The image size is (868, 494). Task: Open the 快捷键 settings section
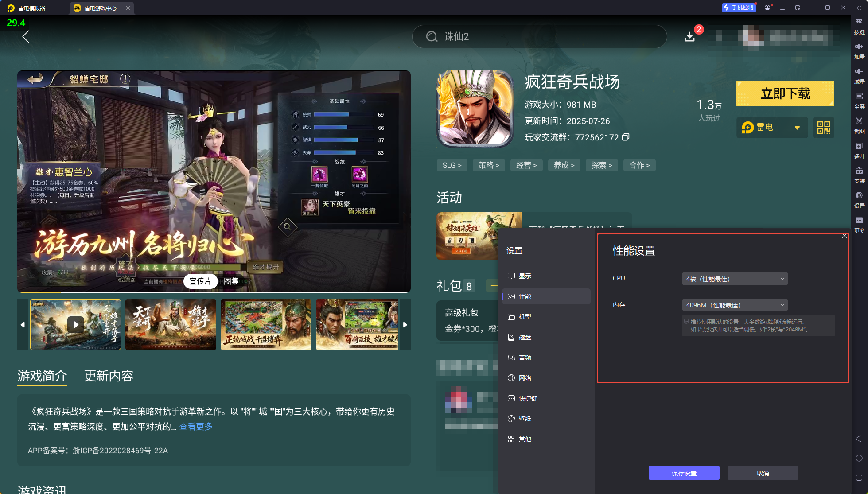tap(546, 398)
